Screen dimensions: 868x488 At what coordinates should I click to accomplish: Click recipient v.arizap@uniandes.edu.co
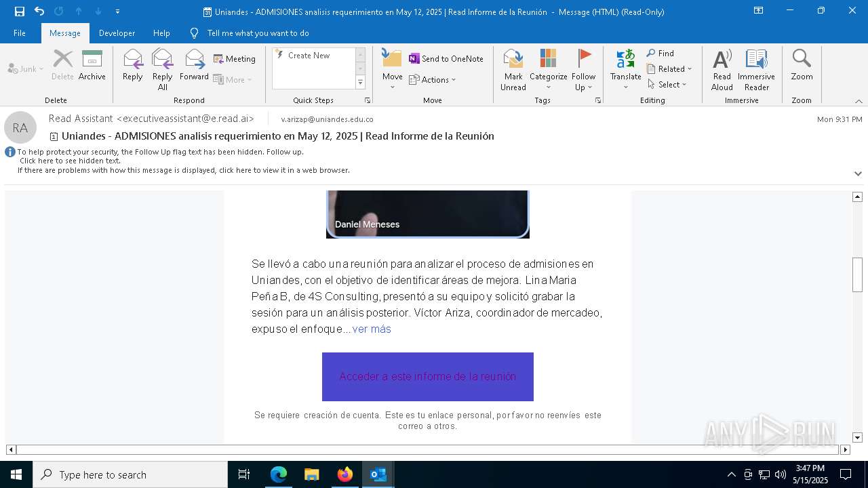327,119
